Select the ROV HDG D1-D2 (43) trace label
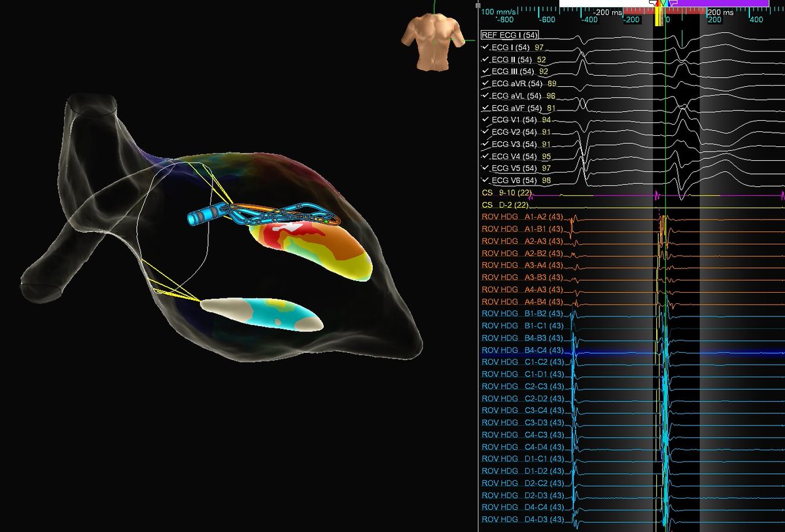Viewport: 785px width, 532px height. [x=522, y=471]
